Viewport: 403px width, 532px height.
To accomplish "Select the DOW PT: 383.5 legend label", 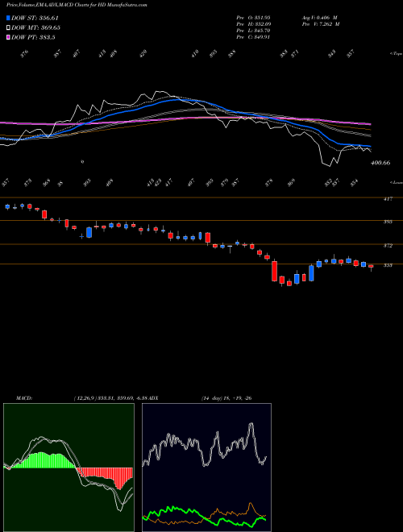I will tap(33, 37).
